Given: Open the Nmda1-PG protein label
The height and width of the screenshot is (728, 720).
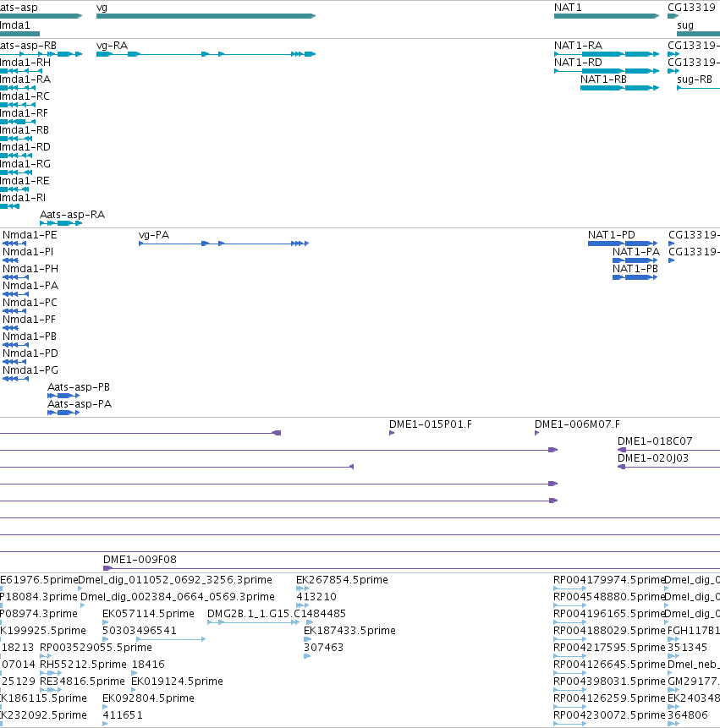Looking at the screenshot, I should [30, 370].
